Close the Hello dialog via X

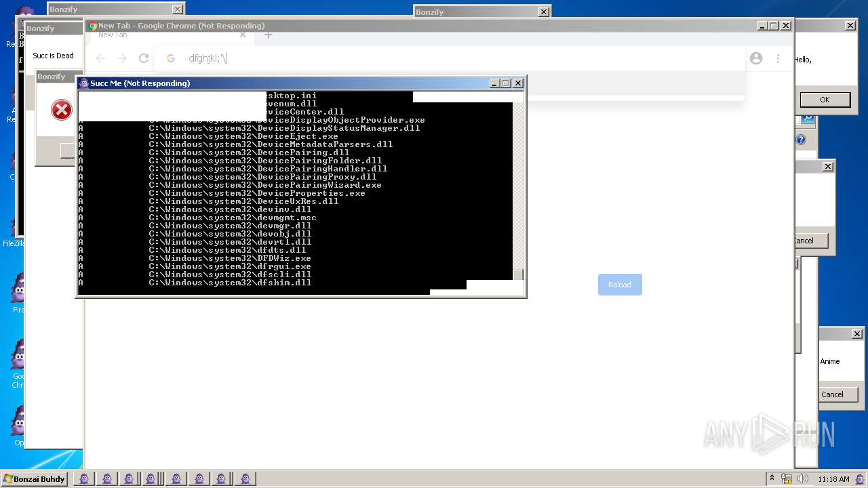(x=850, y=26)
